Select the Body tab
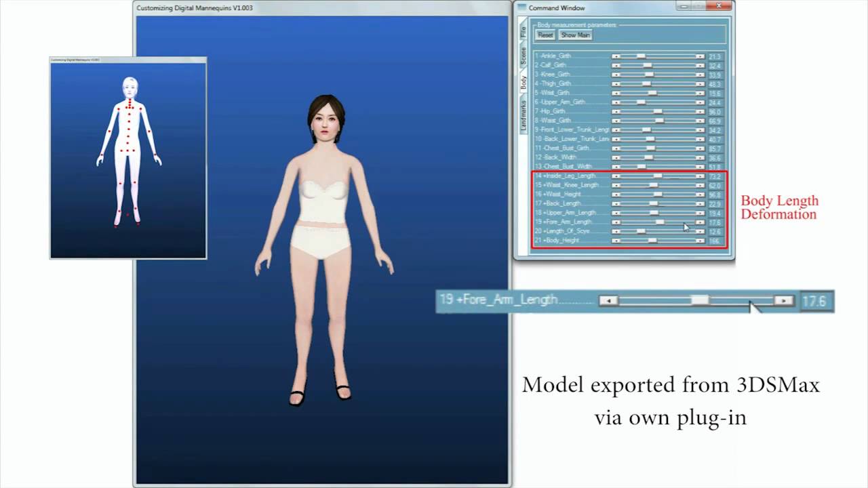 (x=523, y=83)
